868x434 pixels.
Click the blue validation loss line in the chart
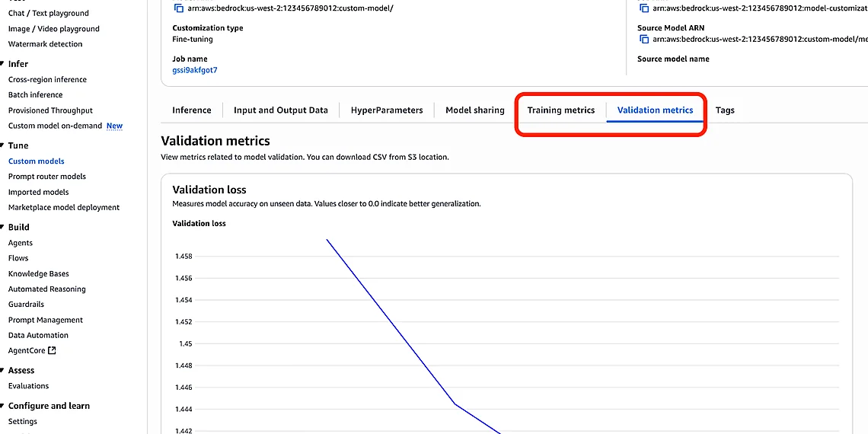click(391, 321)
